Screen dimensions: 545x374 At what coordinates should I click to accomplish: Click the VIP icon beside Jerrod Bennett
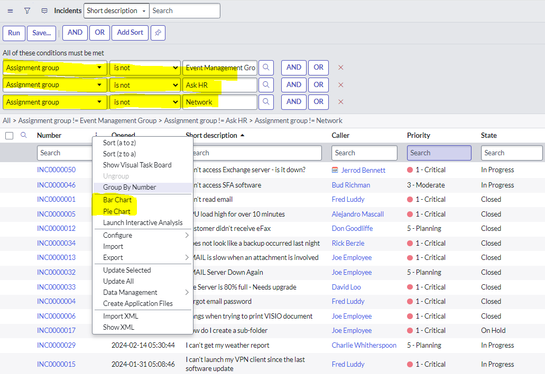pos(335,170)
